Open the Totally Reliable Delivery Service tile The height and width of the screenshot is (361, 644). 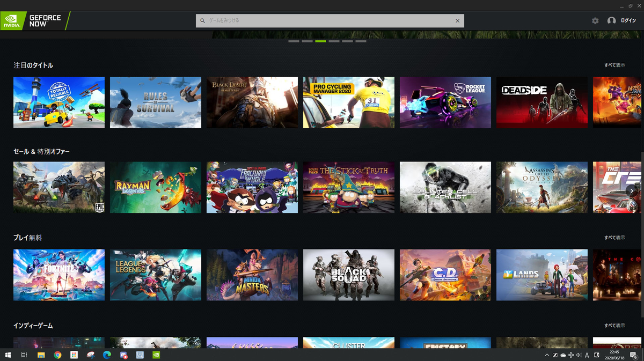[59, 102]
